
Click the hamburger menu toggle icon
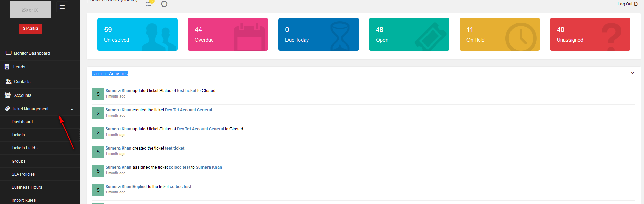pos(62,7)
